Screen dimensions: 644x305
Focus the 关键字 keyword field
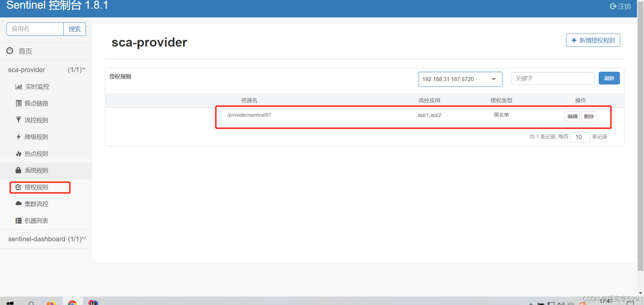point(553,78)
